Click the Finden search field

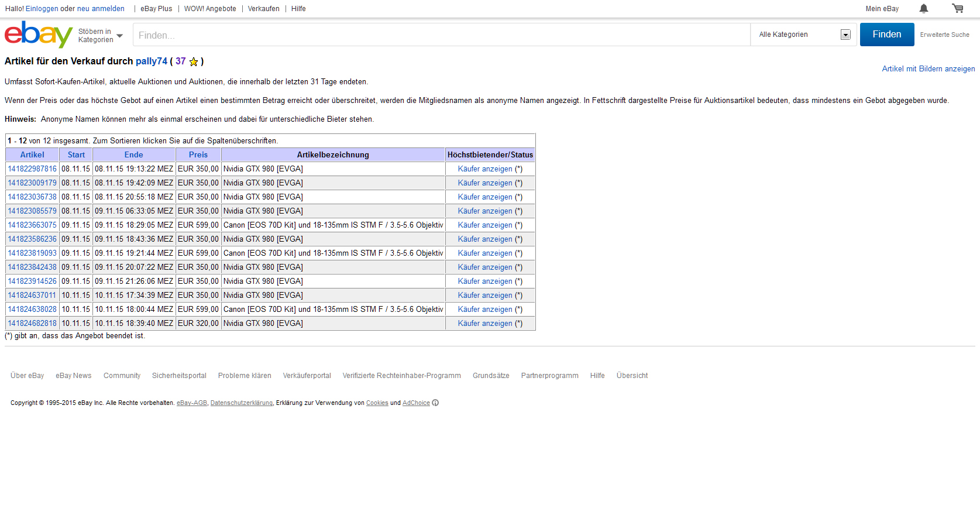[x=442, y=35]
